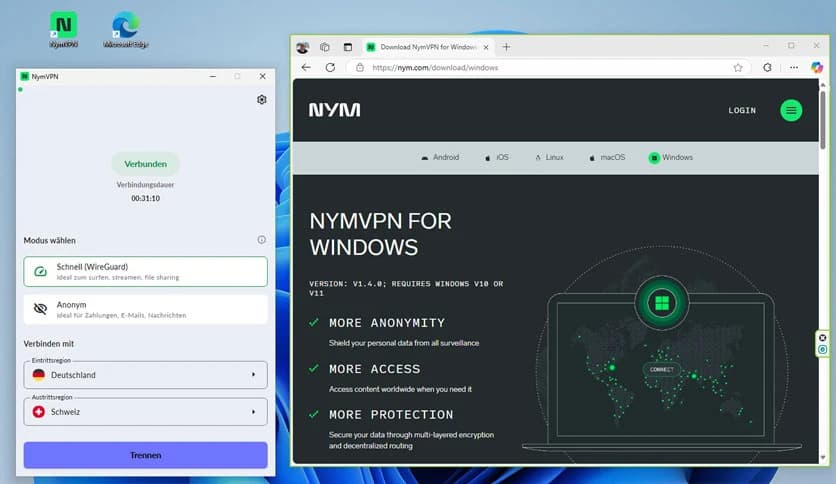Open Edge settings and more menu
Image resolution: width=836 pixels, height=484 pixels.
click(x=794, y=68)
